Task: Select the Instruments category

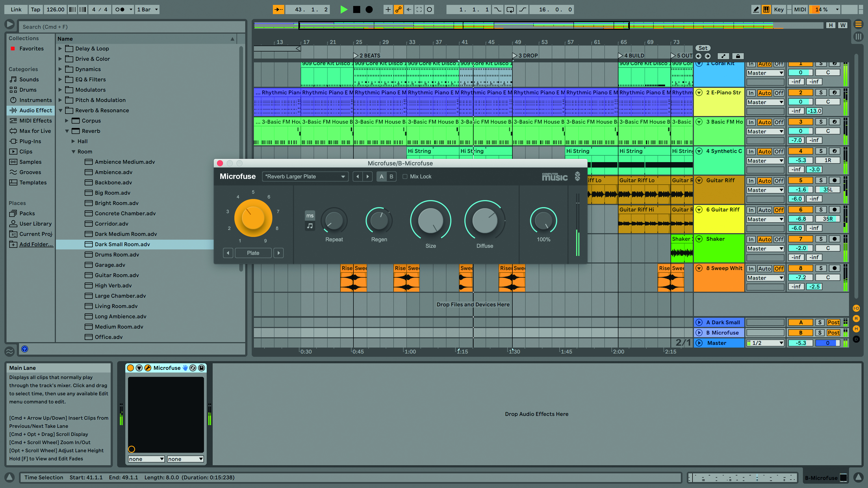Action: pos(35,100)
